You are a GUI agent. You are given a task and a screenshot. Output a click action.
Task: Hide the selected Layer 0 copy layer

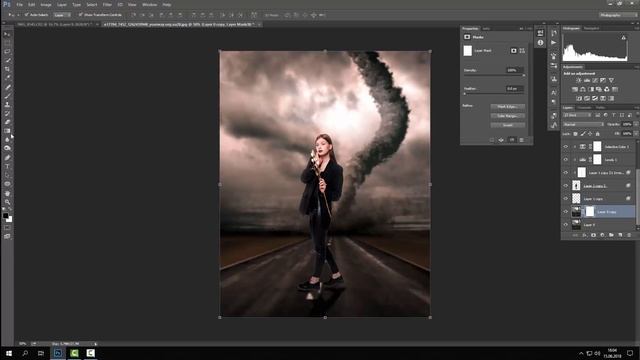[566, 212]
